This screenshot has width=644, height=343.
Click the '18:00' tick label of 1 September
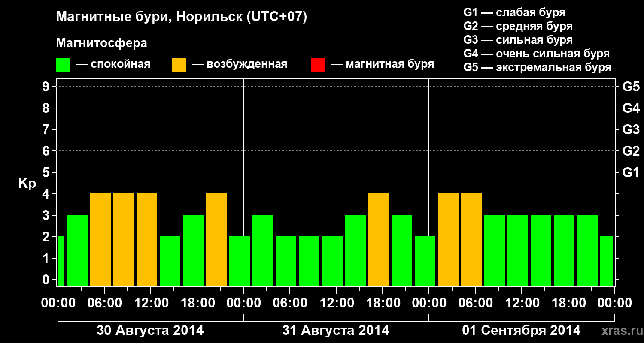(568, 303)
